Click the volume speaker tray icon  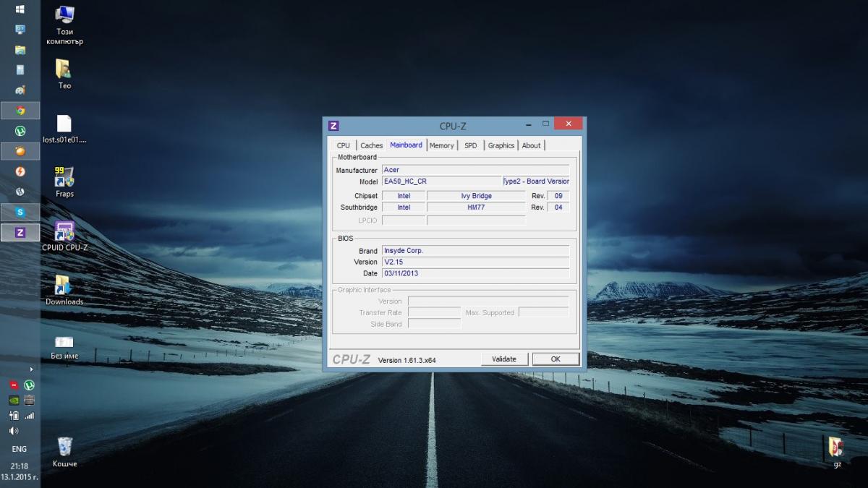pos(14,431)
